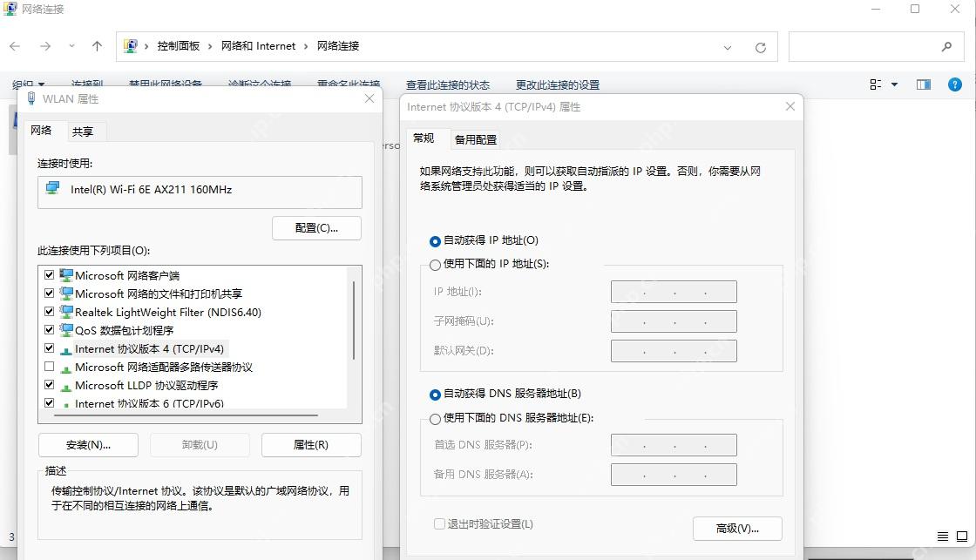Image resolution: width=976 pixels, height=560 pixels.
Task: Click the search magnifier icon
Action: click(946, 47)
